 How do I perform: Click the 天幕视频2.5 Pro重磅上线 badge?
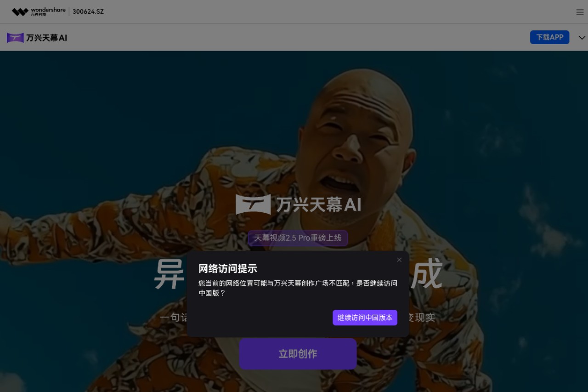click(x=298, y=238)
